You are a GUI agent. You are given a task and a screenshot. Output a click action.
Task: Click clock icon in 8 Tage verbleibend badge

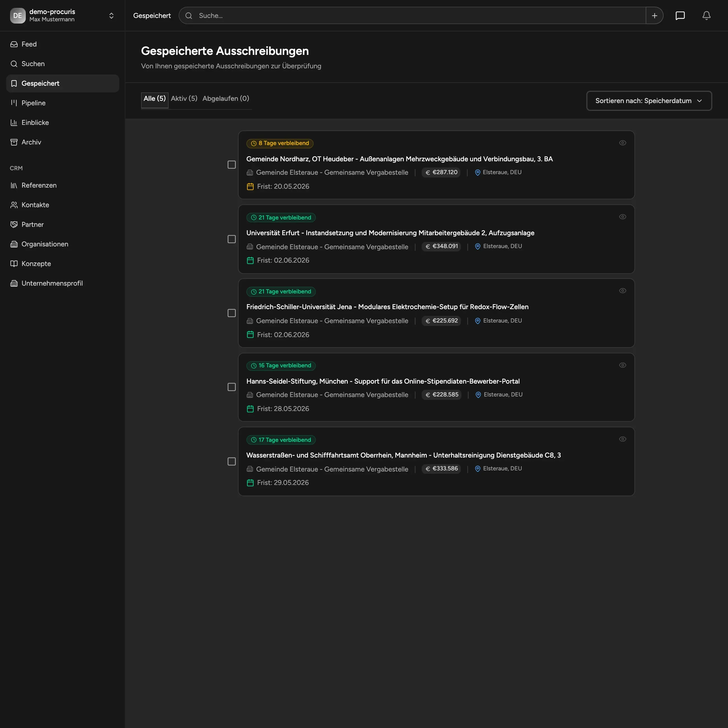[x=254, y=143]
